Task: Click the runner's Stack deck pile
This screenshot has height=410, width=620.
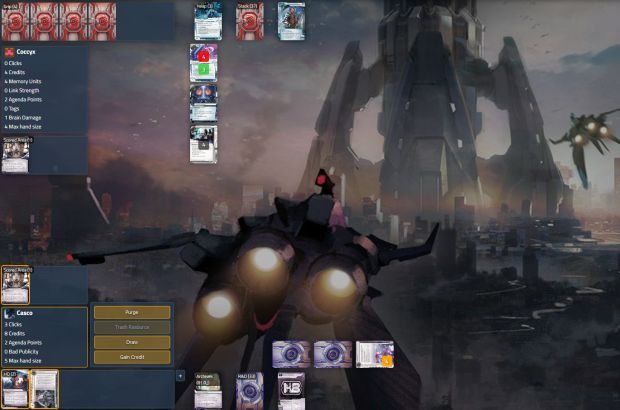Action: (250, 21)
